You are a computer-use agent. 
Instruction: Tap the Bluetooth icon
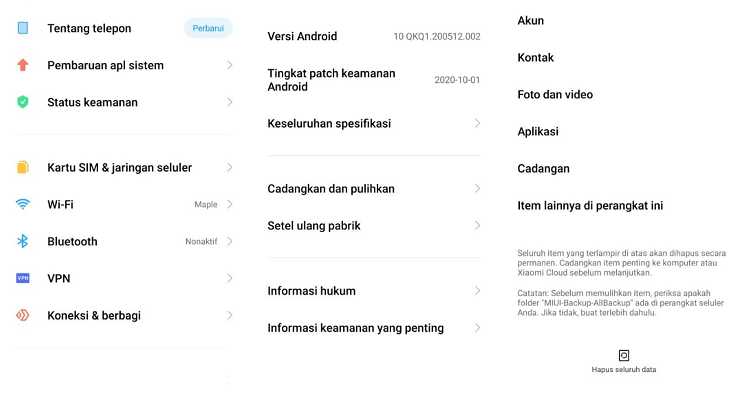click(x=22, y=241)
